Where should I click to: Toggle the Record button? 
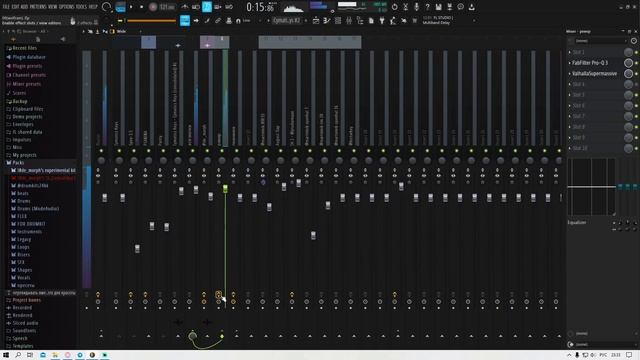[x=153, y=7]
